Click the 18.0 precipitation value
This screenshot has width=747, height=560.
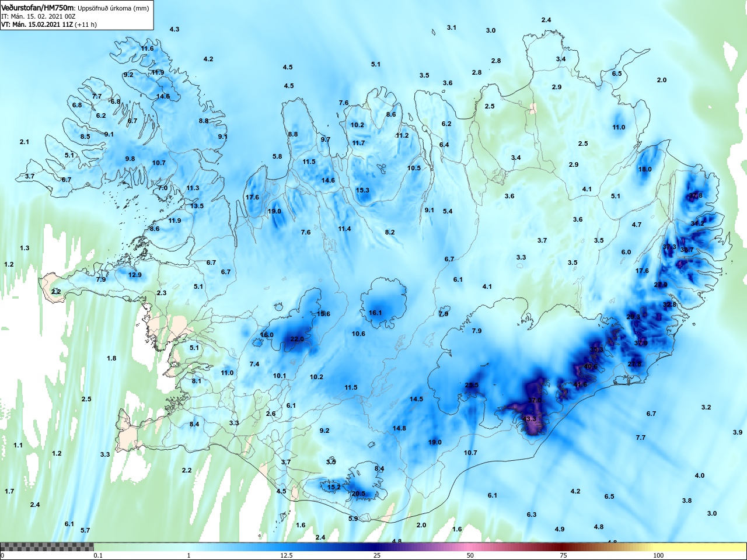click(x=645, y=169)
